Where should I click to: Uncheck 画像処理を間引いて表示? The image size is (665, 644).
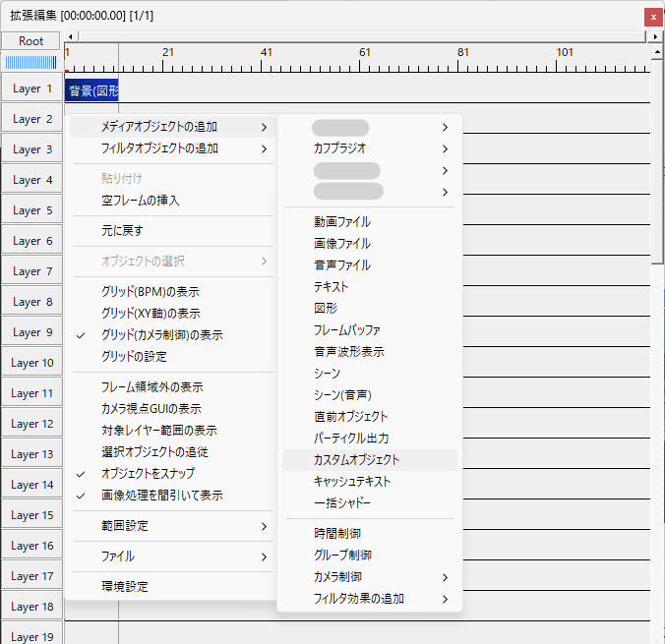pyautogui.click(x=173, y=496)
